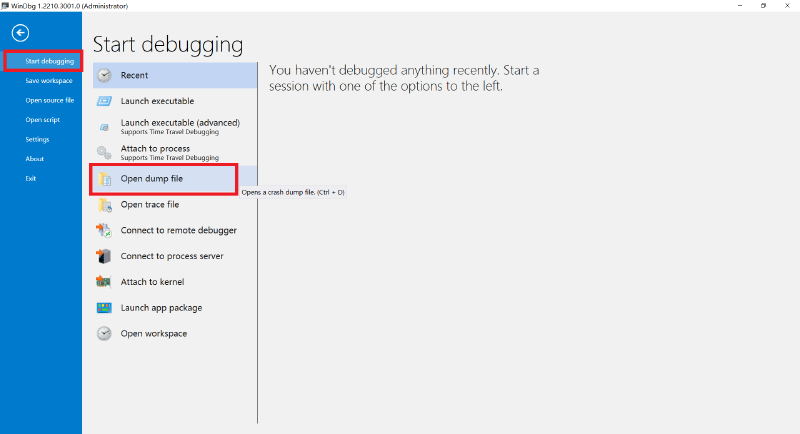This screenshot has height=434, width=800.
Task: Click the WinDbg title bar app icon
Action: click(5, 6)
